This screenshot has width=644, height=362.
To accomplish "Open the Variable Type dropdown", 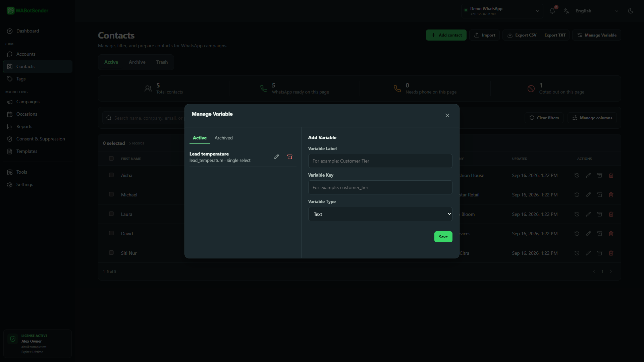I will pos(380,214).
